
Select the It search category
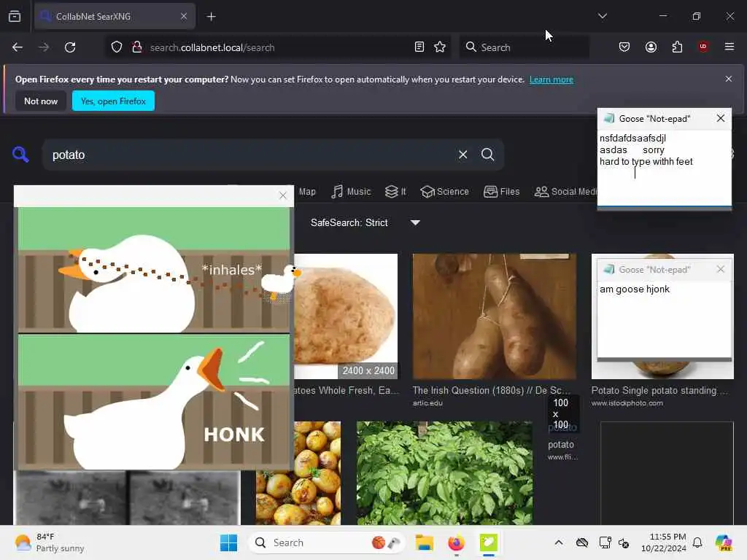[x=395, y=192]
